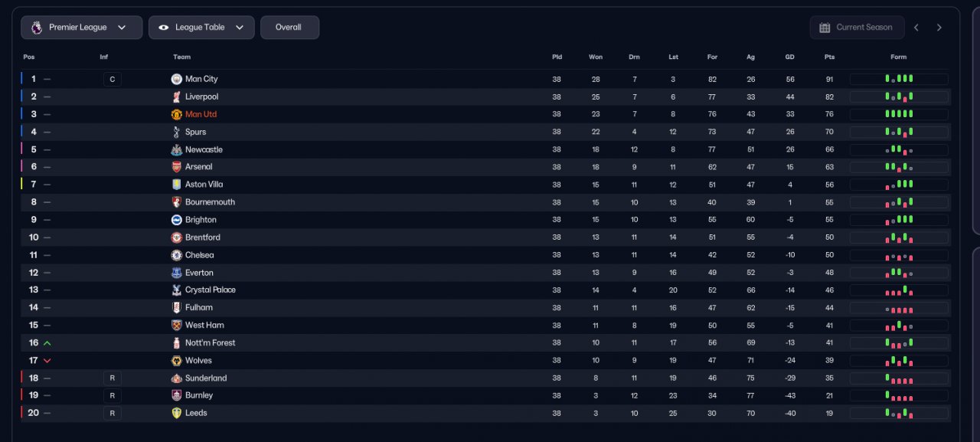Screen dimensions: 980x442
Task: Click the Chelsea club badge
Action: point(177,255)
